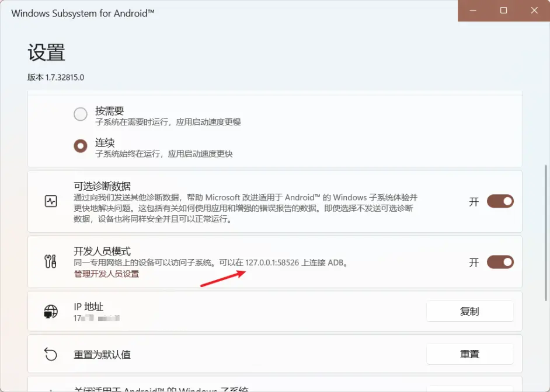Click the diagnostic data heartbeat icon

pyautogui.click(x=51, y=201)
